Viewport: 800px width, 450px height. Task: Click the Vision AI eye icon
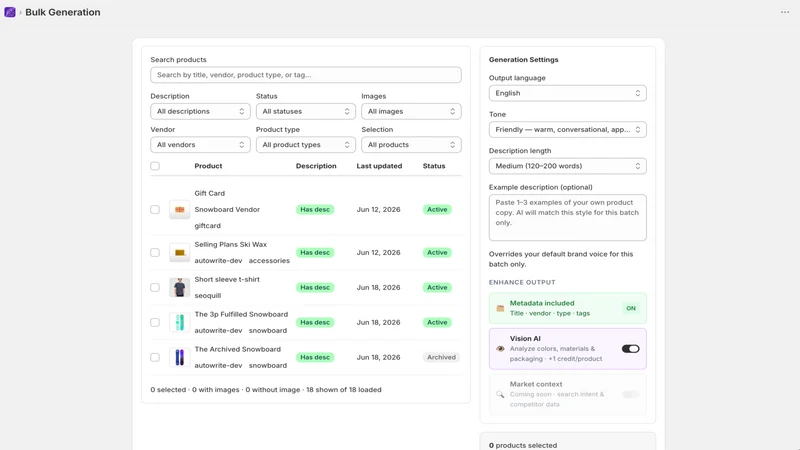[500, 348]
